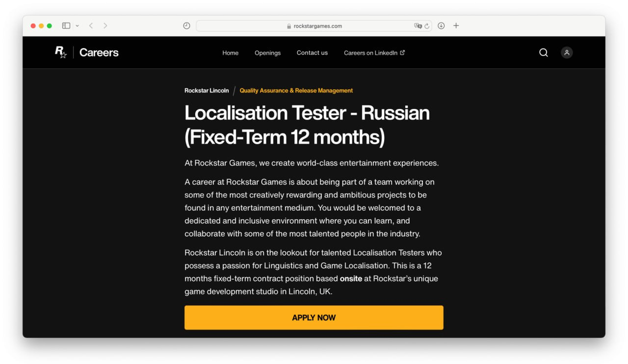The image size is (628, 364).
Task: Click the bold word onsite
Action: click(x=351, y=279)
